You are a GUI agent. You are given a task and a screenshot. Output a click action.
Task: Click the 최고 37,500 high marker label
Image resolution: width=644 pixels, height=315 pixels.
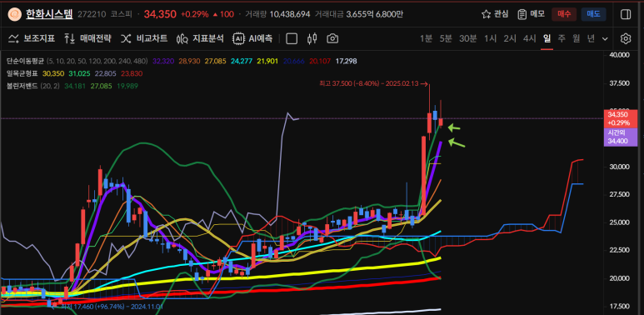point(368,83)
